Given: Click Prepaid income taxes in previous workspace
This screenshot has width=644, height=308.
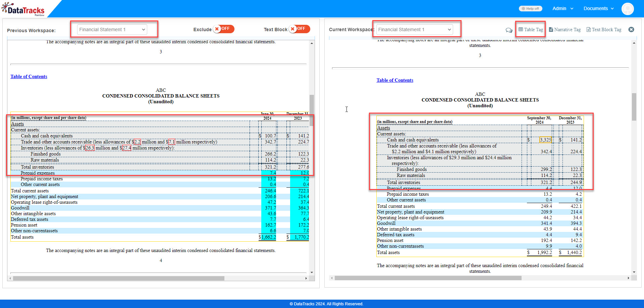Looking at the screenshot, I should click(x=42, y=179).
